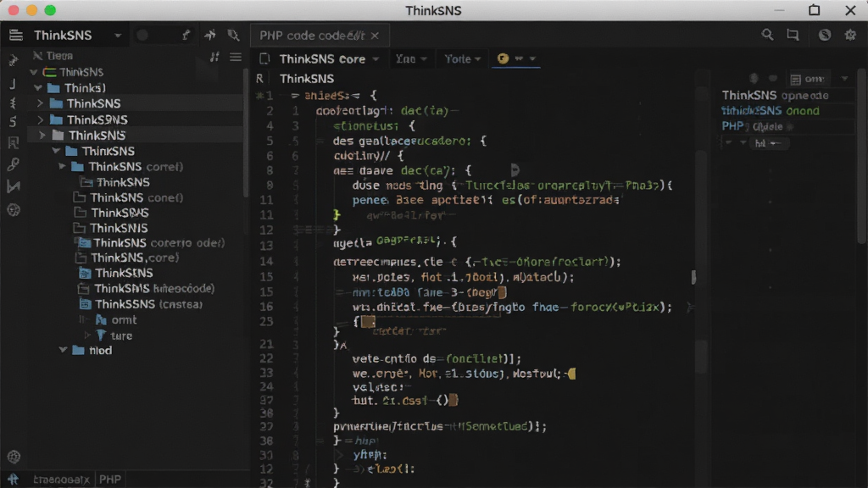Click the gear icon at bottom of sidebar
The height and width of the screenshot is (488, 868).
tap(14, 457)
